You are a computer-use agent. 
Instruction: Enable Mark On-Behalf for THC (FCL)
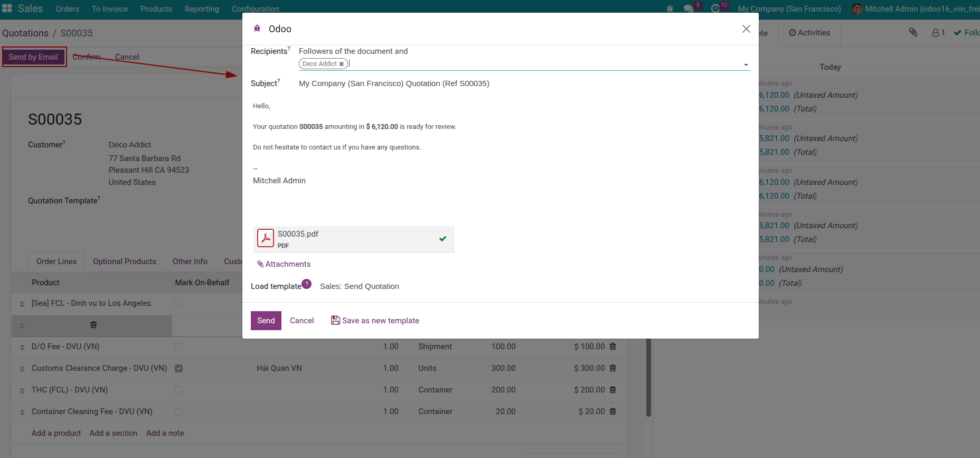[x=179, y=390]
